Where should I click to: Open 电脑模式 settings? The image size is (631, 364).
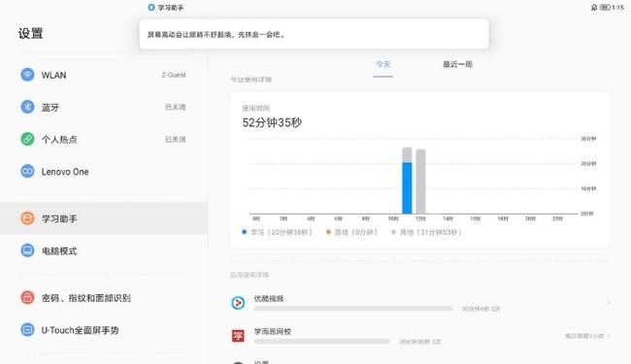tap(104, 250)
